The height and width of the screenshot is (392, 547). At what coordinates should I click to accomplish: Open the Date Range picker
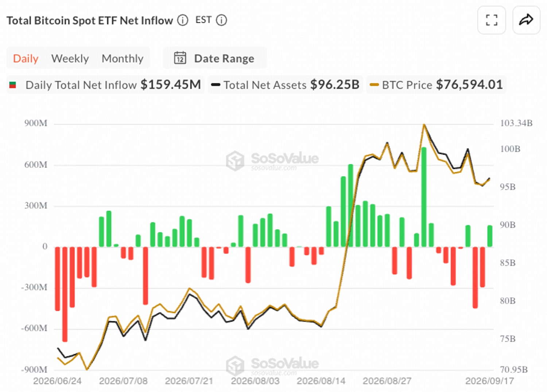(x=215, y=58)
